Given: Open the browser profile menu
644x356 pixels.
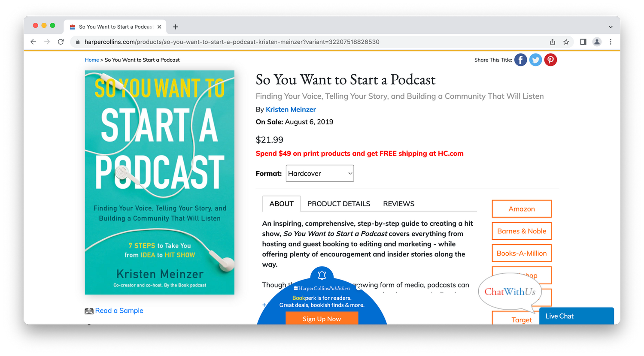Looking at the screenshot, I should [597, 42].
